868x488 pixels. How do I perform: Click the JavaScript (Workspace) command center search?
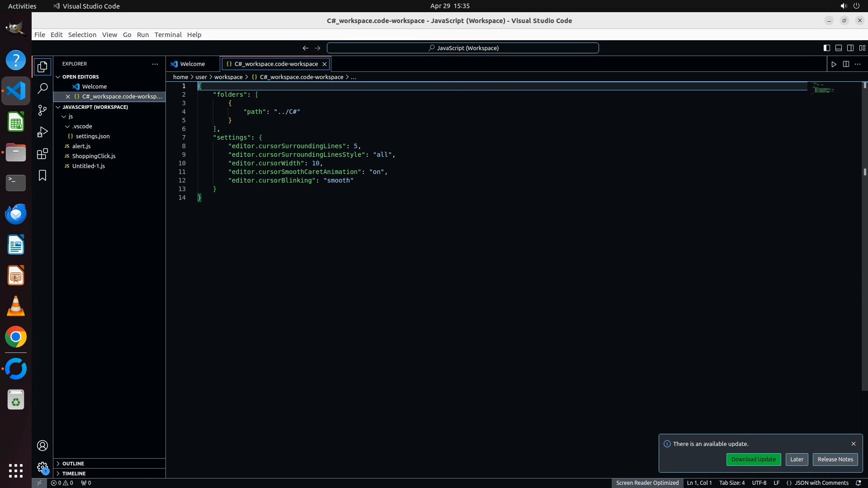pyautogui.click(x=463, y=48)
